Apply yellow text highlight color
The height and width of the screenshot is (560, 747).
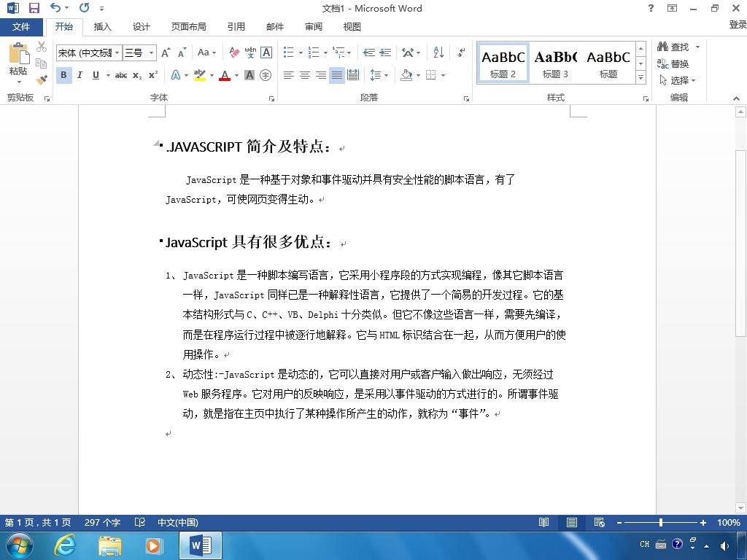coord(200,75)
